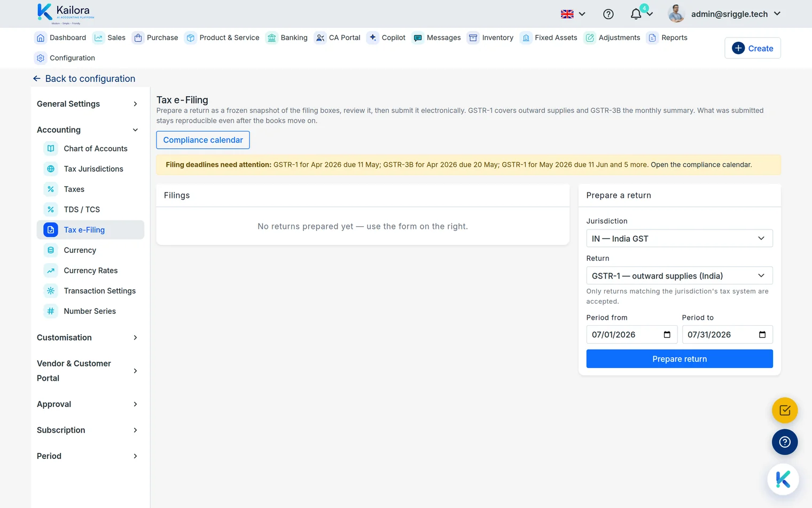Open the Banking menu
Image resolution: width=812 pixels, height=508 pixels.
[x=287, y=37]
